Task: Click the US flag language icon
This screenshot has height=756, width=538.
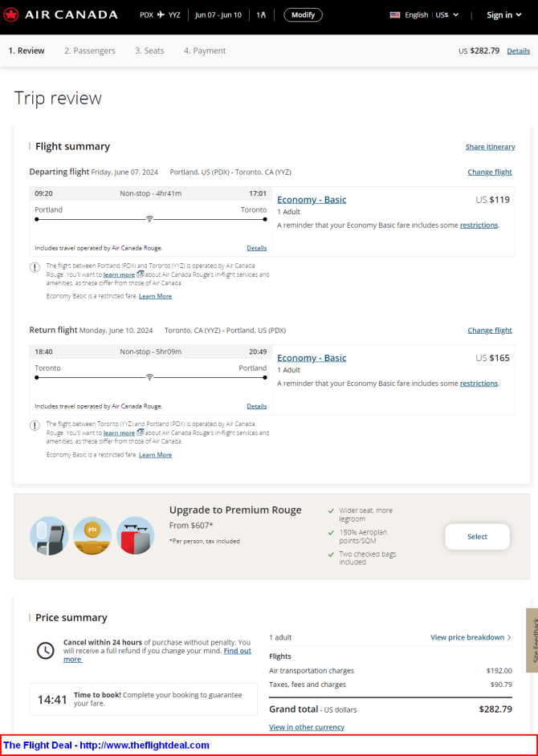Action: [395, 15]
